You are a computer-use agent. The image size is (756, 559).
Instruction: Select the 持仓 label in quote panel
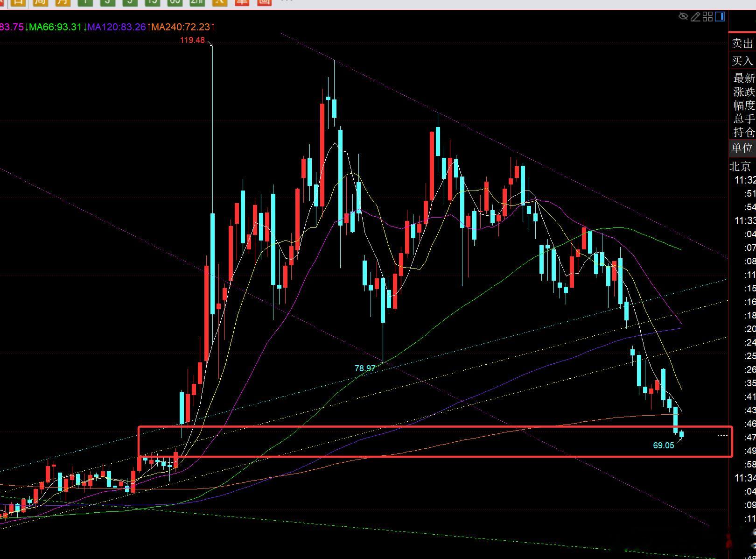coord(744,132)
